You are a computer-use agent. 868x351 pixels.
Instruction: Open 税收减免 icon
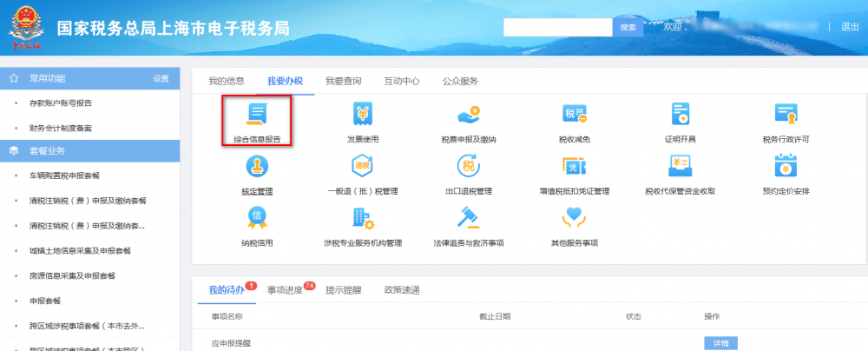point(574,114)
